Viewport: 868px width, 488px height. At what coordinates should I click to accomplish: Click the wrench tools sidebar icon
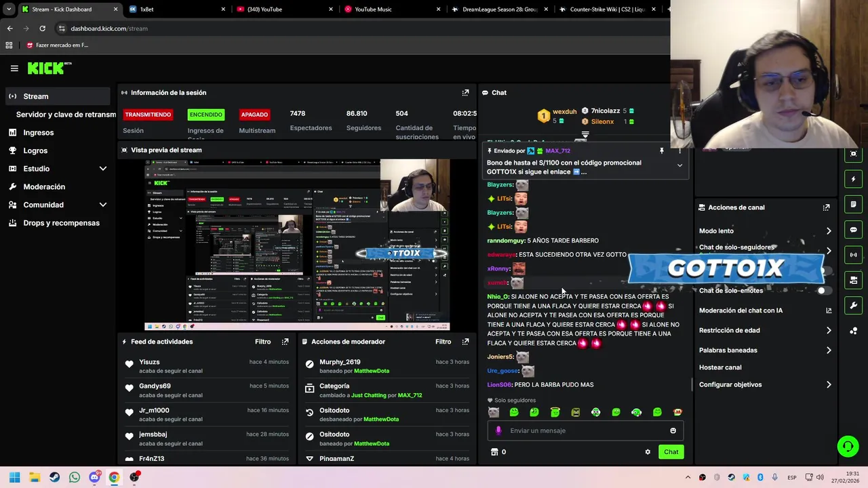(x=853, y=306)
